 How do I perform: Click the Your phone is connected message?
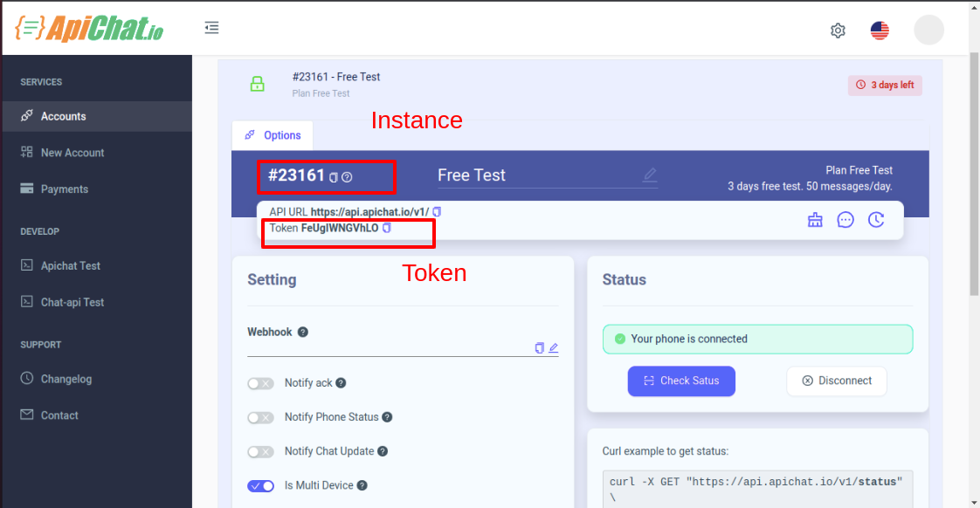(x=757, y=340)
